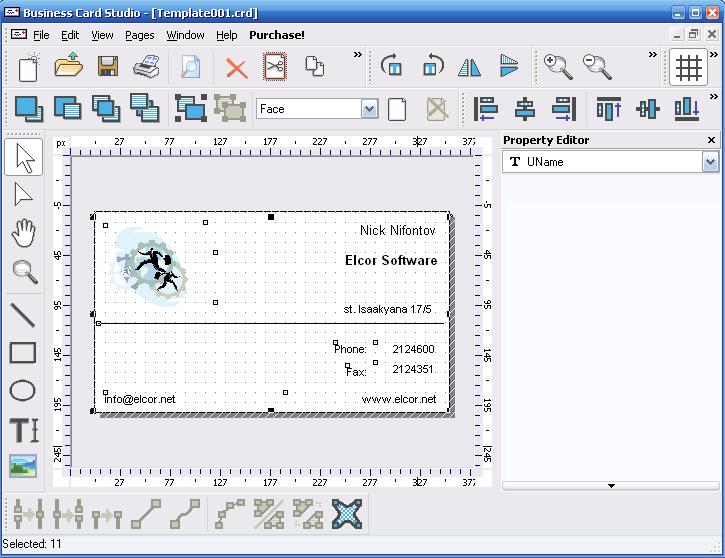Select the rectangle drawing tool

(x=23, y=352)
